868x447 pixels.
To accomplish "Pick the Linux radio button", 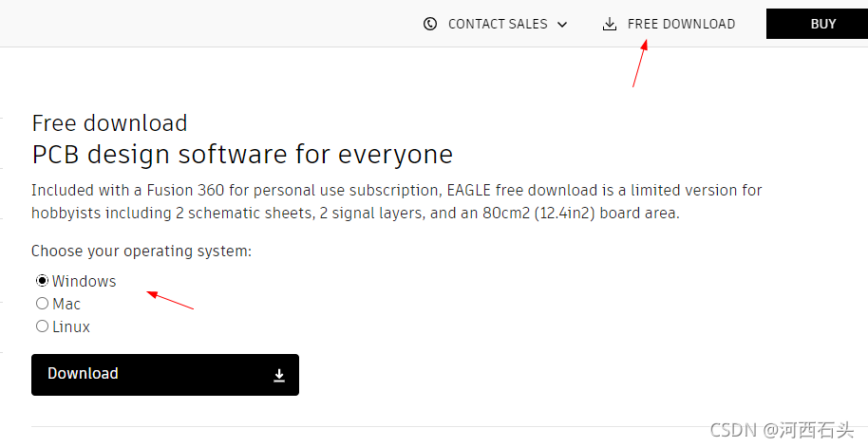I will pyautogui.click(x=42, y=326).
